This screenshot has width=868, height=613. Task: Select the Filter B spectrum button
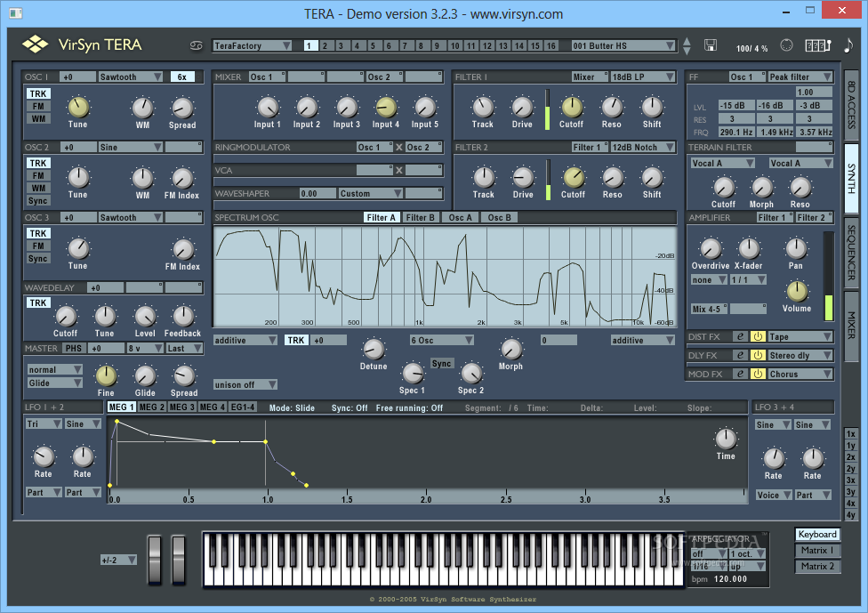pyautogui.click(x=420, y=217)
